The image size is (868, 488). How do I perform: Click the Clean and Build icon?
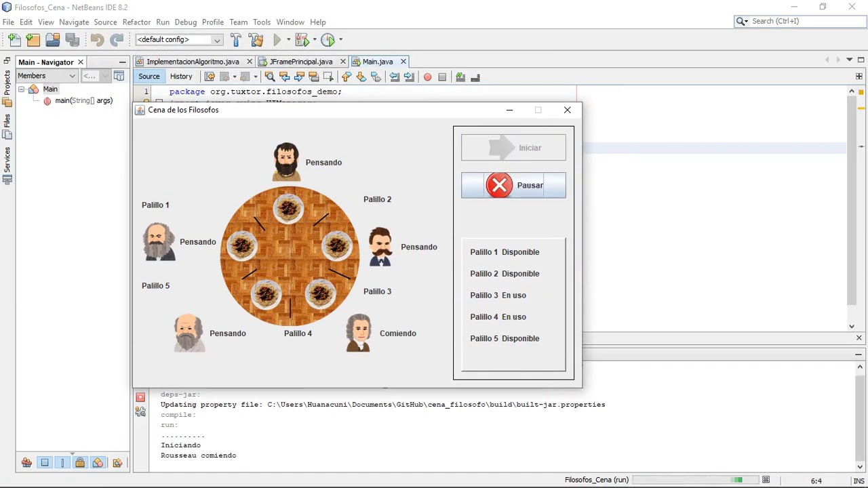(x=256, y=40)
